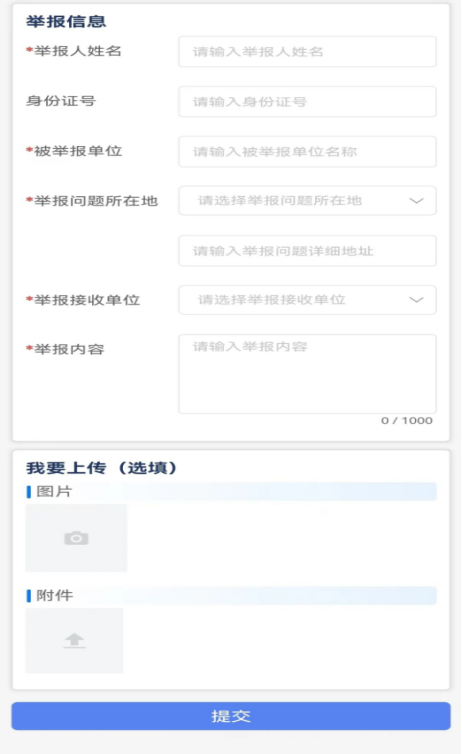Select the 被举报单位名称 input field
Image resolution: width=462 pixels, height=754 pixels.
307,151
